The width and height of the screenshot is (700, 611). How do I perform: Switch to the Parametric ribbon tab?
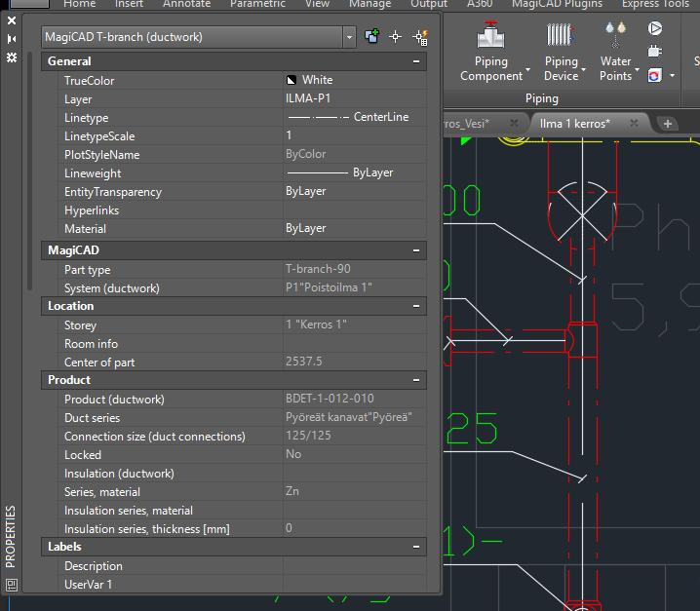pos(257,4)
